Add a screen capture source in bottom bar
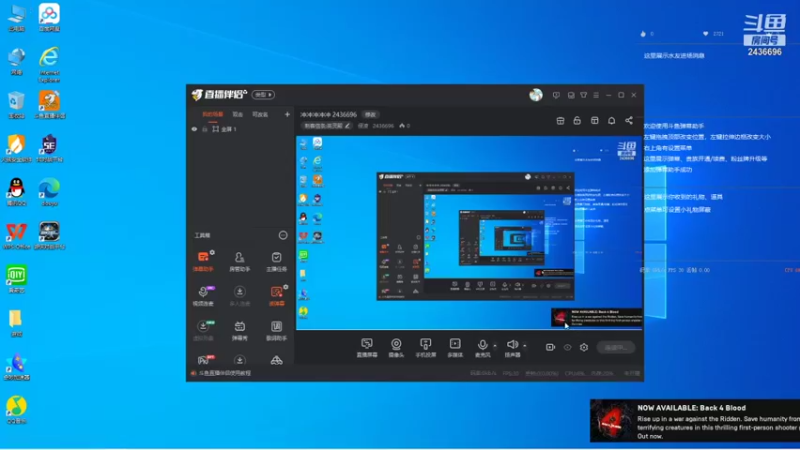The image size is (800, 450). pos(367,347)
